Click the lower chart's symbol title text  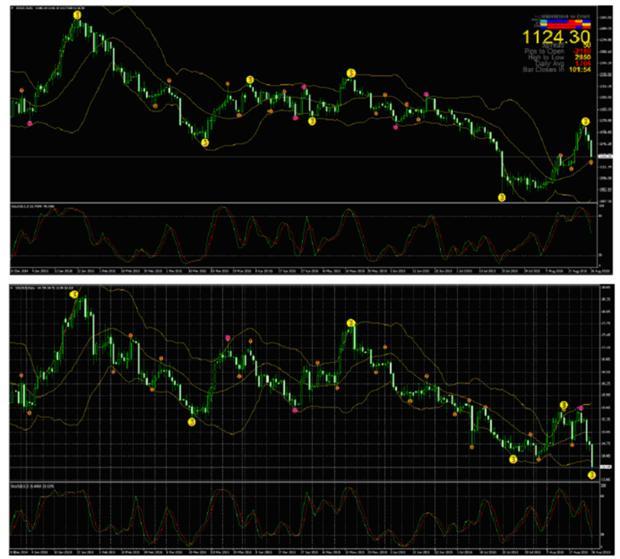point(44,288)
